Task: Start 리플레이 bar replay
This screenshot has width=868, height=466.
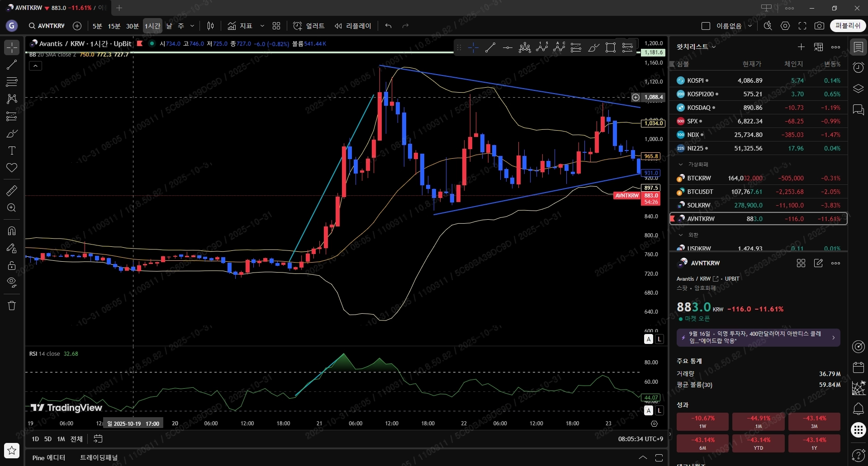Action: point(353,26)
